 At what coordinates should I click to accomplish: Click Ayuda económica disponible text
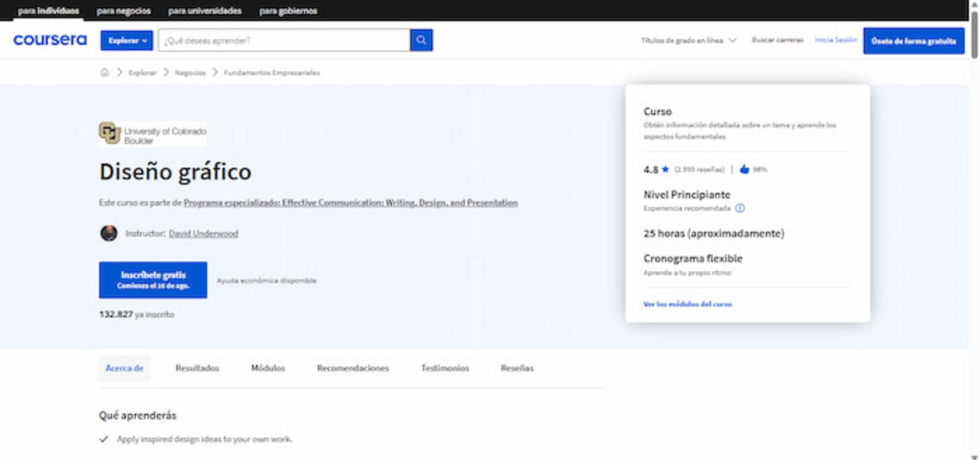pos(266,281)
